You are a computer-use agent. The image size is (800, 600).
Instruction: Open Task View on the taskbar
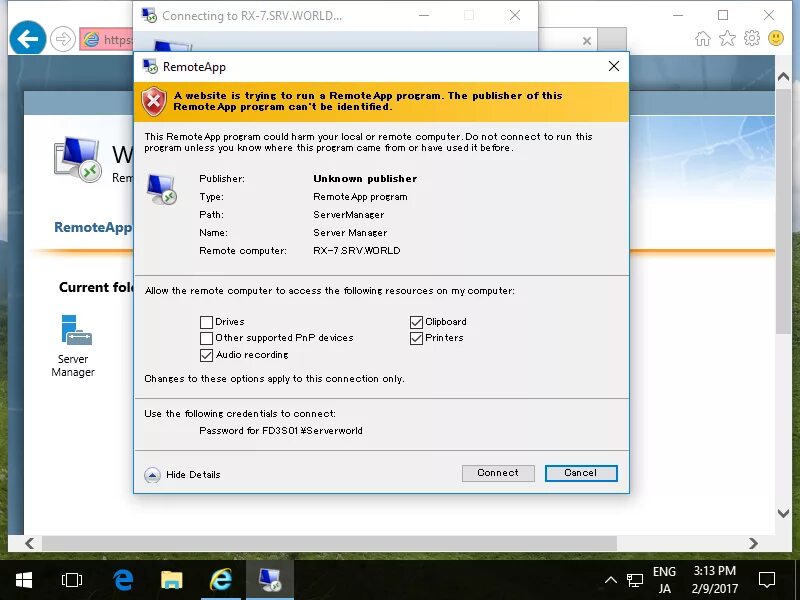coord(71,580)
